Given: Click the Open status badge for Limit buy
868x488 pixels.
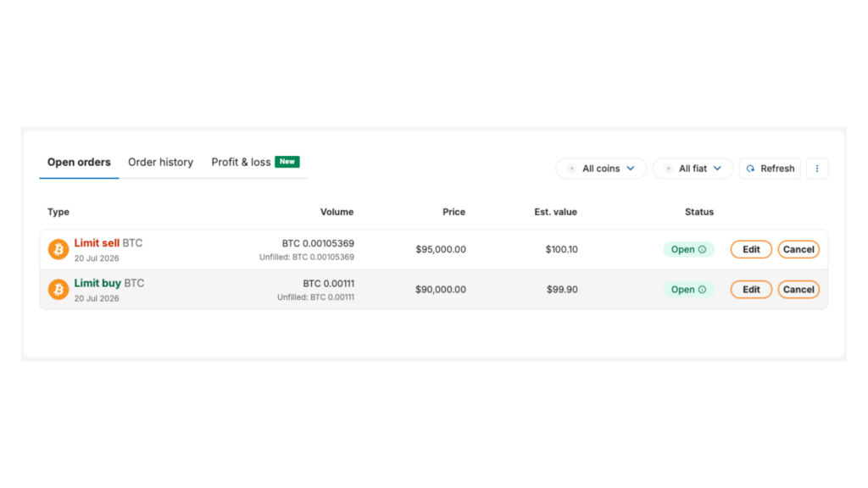Looking at the screenshot, I should point(688,290).
